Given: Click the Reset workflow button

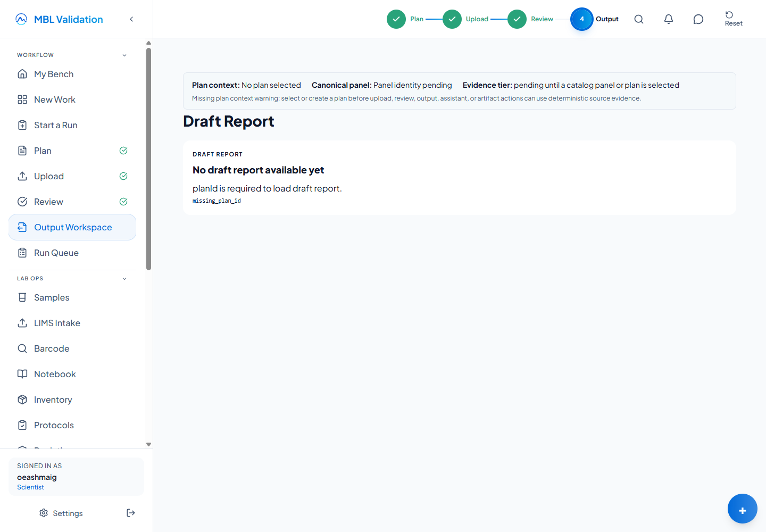Looking at the screenshot, I should click(734, 19).
